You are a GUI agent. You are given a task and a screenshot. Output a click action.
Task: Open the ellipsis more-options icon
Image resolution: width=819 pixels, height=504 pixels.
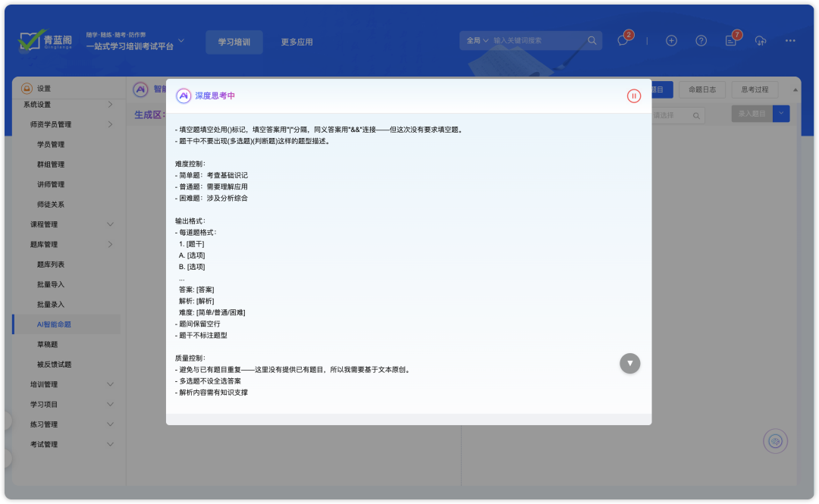789,40
